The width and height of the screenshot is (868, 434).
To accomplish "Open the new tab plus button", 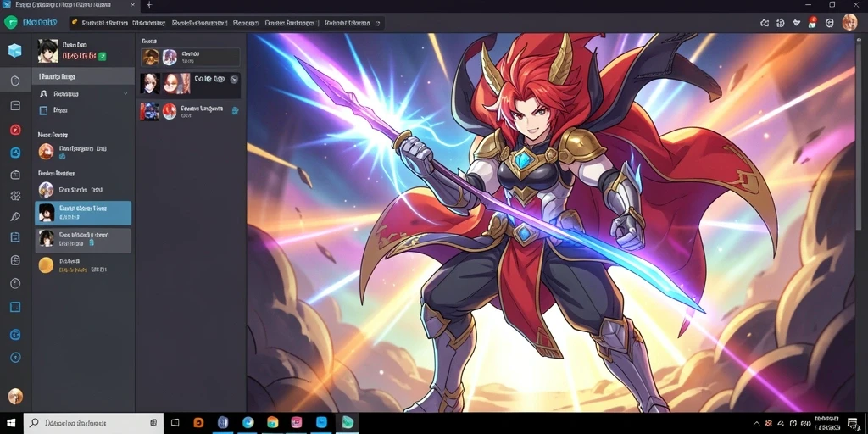I will (x=149, y=5).
